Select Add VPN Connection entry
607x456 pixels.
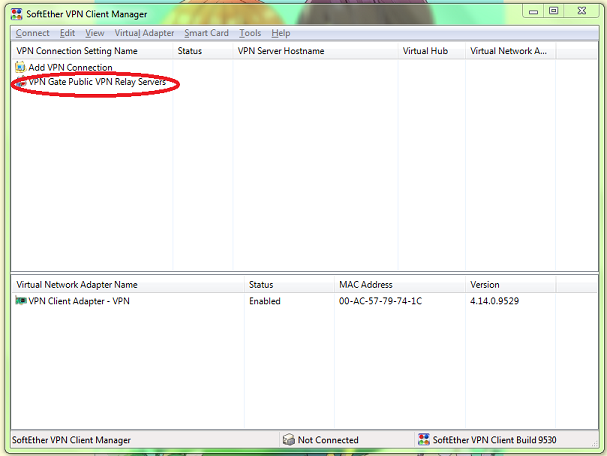click(70, 67)
